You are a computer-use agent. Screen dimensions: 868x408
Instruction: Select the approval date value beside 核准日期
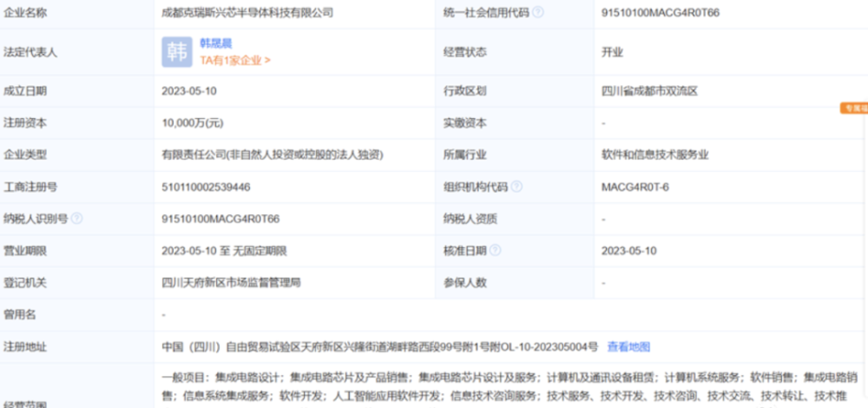pyautogui.click(x=628, y=251)
